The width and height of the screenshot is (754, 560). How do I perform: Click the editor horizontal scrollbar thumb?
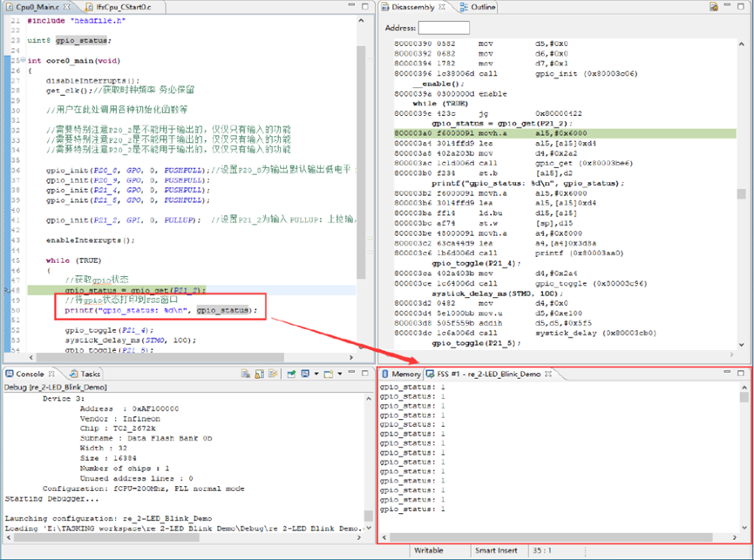[160, 357]
